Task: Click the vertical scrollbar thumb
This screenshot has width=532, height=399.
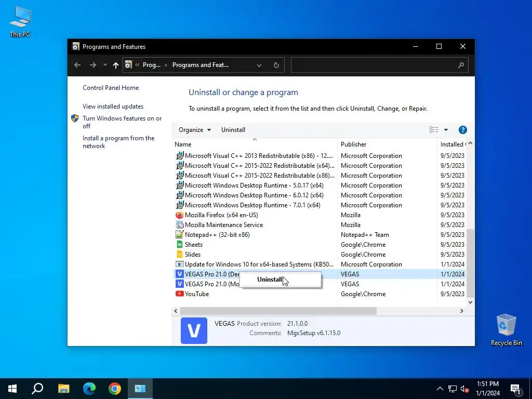Action: click(470, 263)
